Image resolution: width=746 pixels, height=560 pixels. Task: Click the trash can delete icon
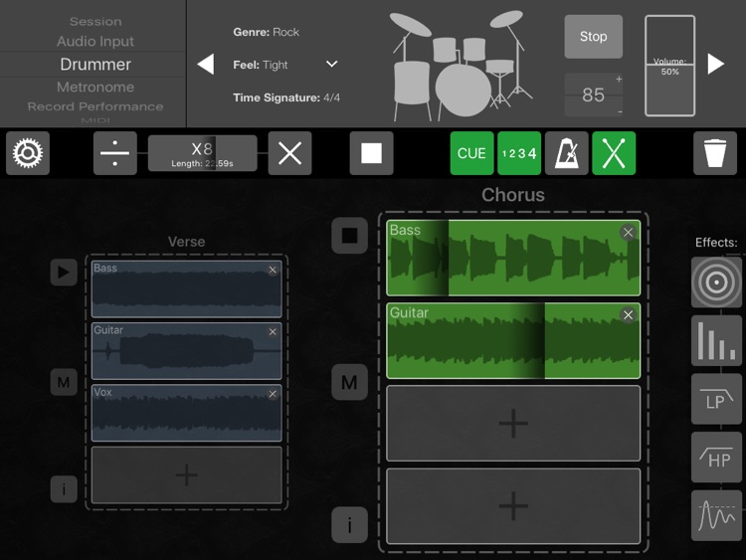715,153
